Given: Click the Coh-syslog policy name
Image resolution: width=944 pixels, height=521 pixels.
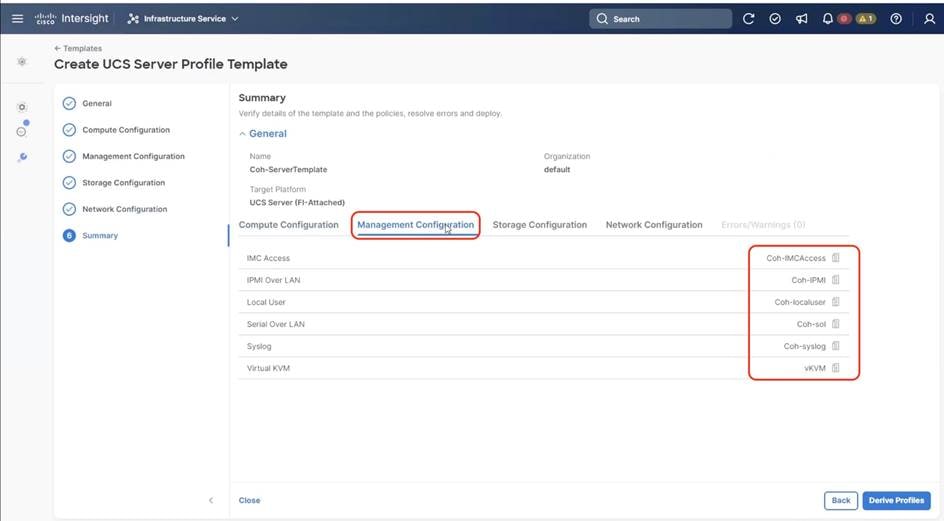Looking at the screenshot, I should [804, 346].
